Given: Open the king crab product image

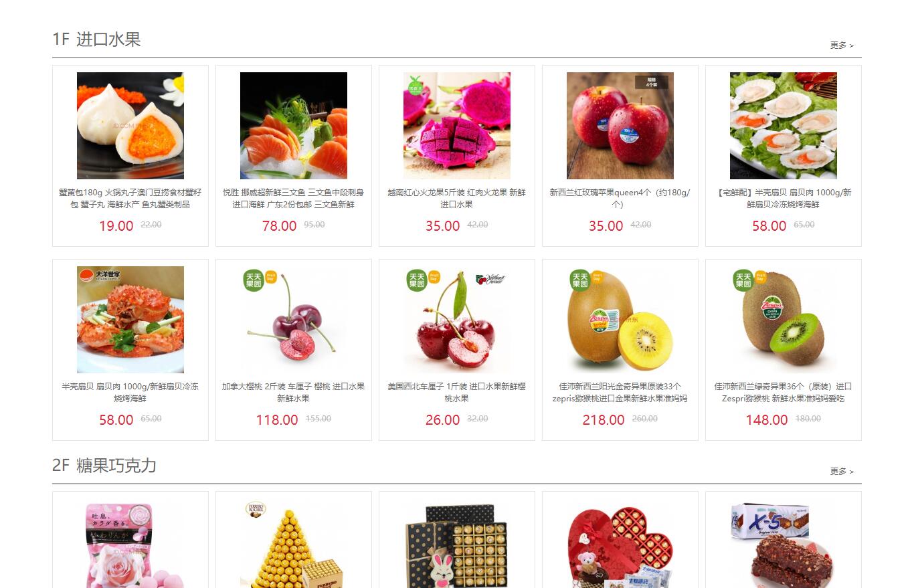Looking at the screenshot, I should coord(130,320).
